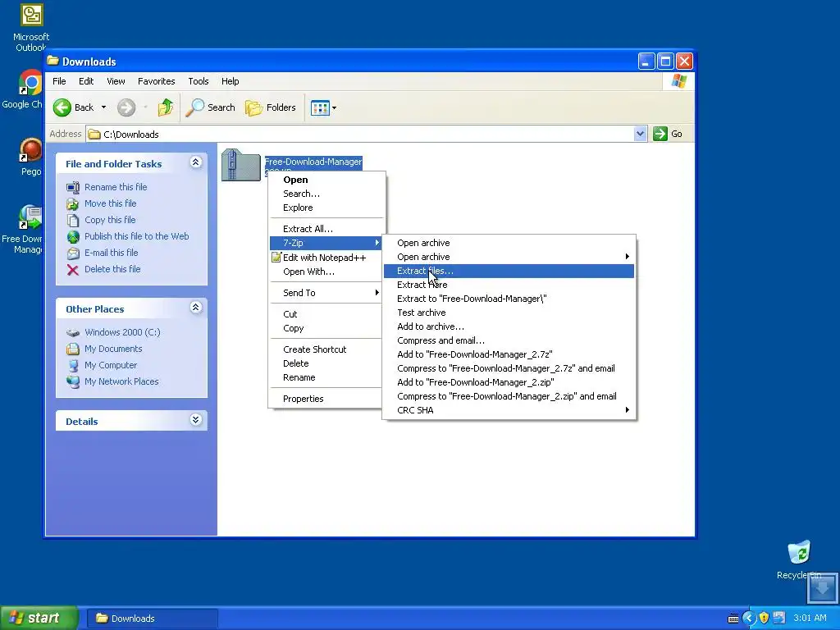Screen dimensions: 840x630
Task: Expand the Send To submenu
Action: coord(326,293)
